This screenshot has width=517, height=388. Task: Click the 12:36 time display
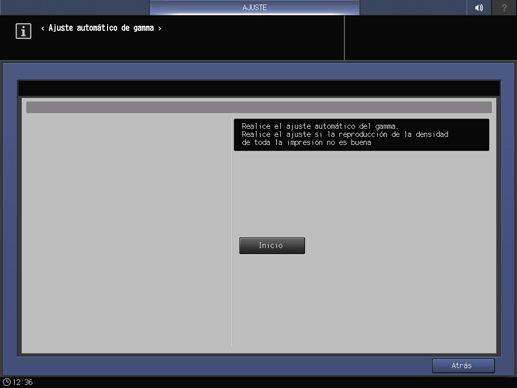(22, 382)
